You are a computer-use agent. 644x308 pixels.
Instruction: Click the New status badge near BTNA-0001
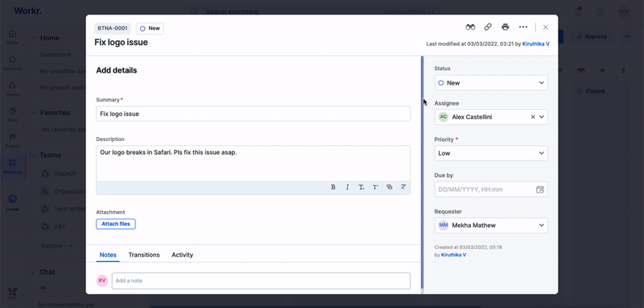click(150, 28)
